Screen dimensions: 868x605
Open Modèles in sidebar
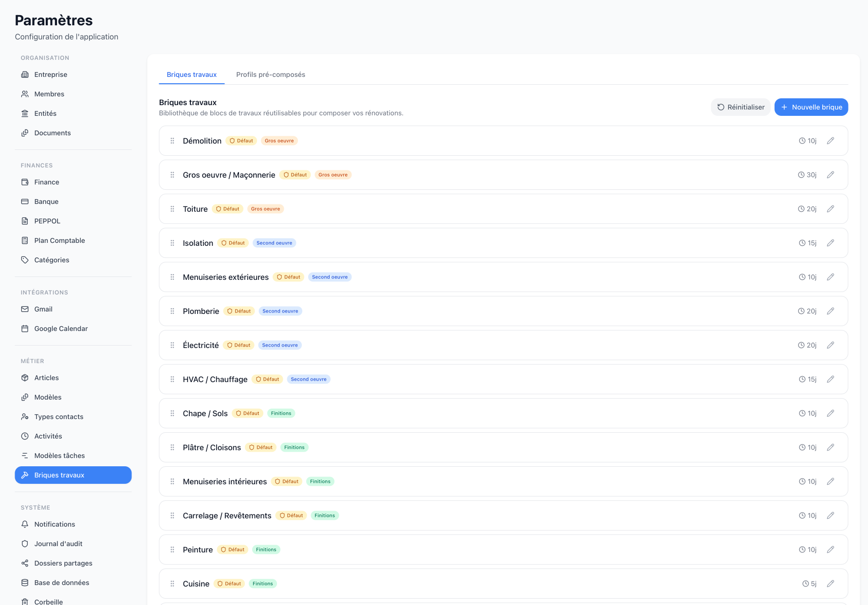click(73, 397)
